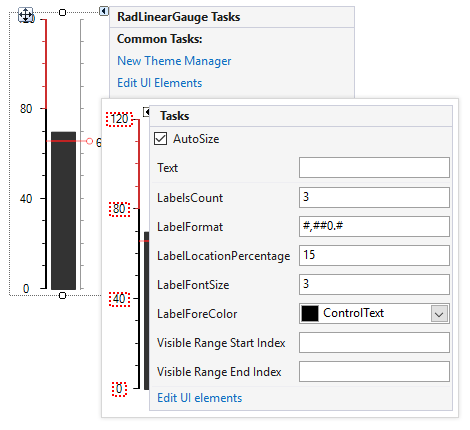
Task: Click Edit UI Elements in RadLinearGauge Tasks
Action: click(160, 83)
